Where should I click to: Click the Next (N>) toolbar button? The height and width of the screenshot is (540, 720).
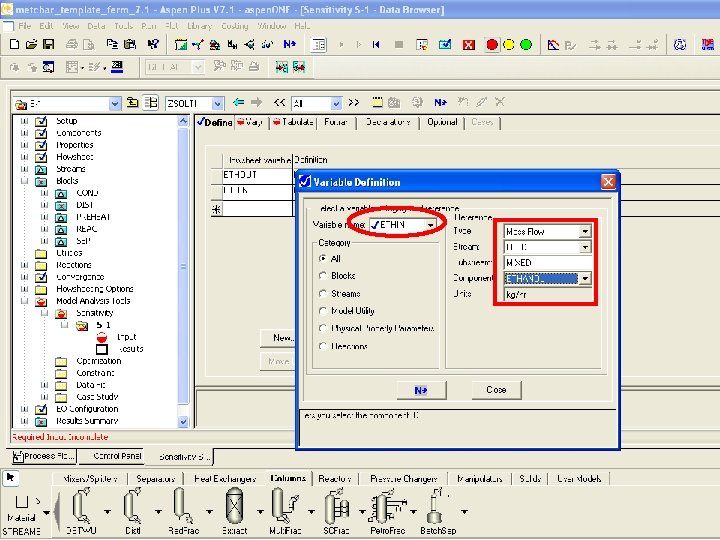pos(290,44)
